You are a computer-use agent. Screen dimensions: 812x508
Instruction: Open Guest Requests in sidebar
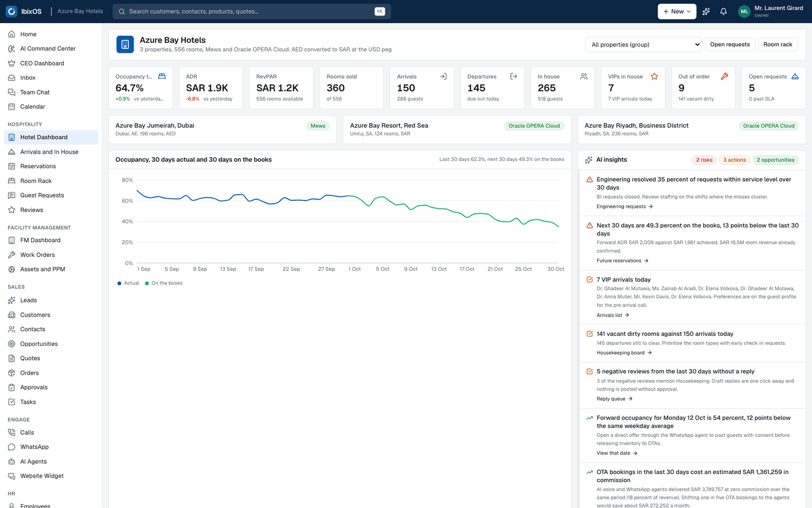pyautogui.click(x=51, y=195)
